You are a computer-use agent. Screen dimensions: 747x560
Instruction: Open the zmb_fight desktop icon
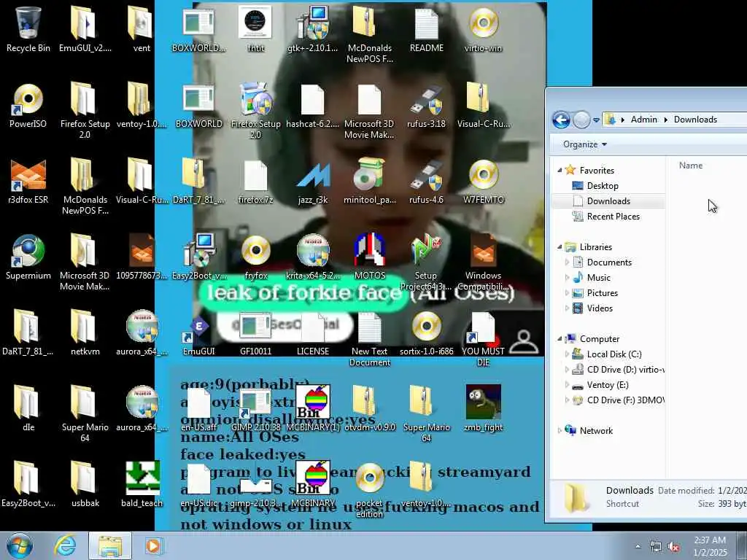(483, 408)
